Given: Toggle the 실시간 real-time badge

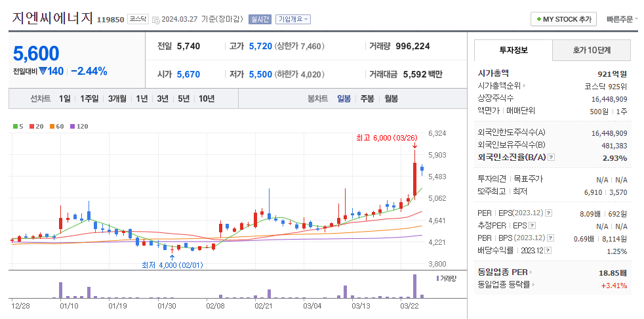Looking at the screenshot, I should [260, 19].
